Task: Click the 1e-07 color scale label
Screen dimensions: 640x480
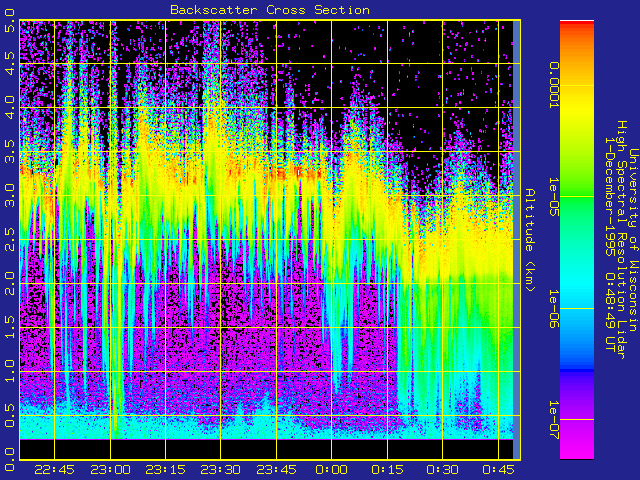Action: tap(553, 420)
